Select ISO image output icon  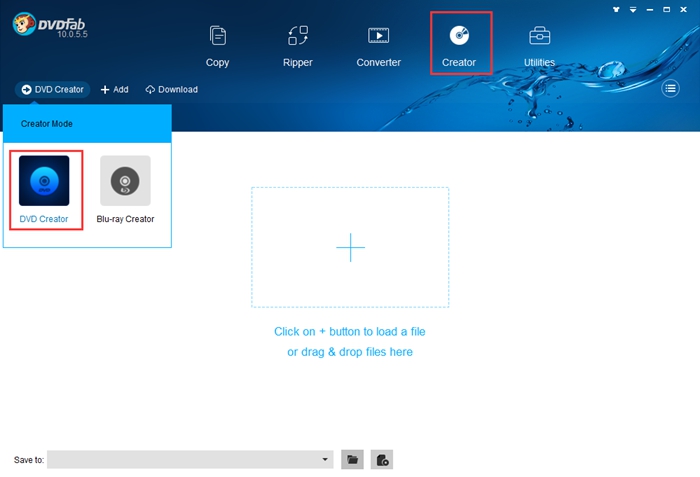pyautogui.click(x=382, y=460)
